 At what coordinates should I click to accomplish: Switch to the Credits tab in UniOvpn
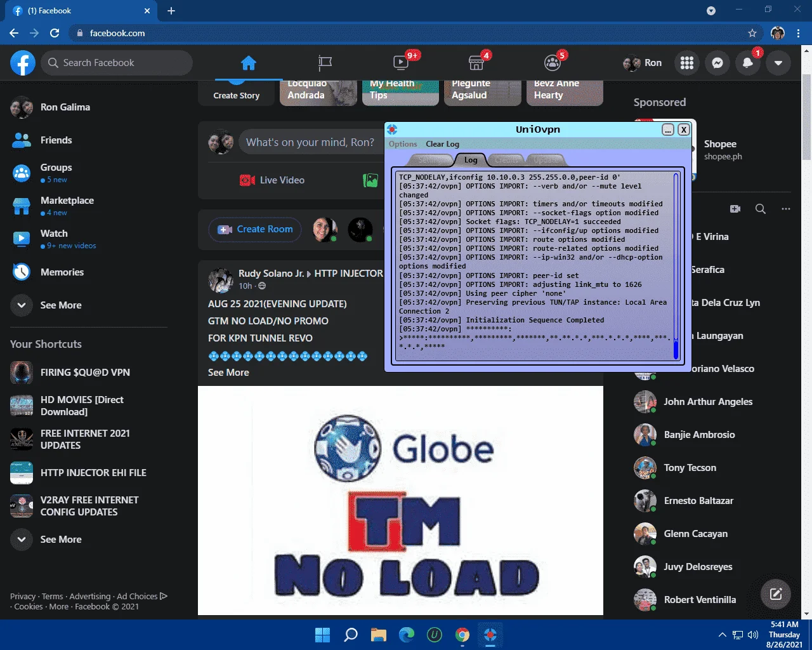click(506, 160)
